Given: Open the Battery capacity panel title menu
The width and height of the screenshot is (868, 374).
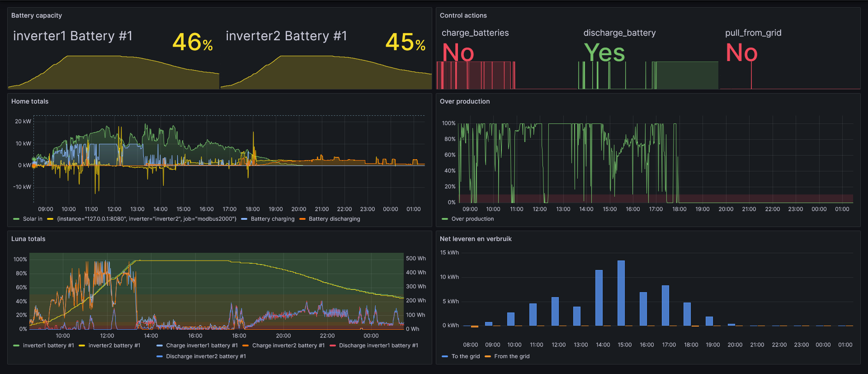Looking at the screenshot, I should pos(37,15).
